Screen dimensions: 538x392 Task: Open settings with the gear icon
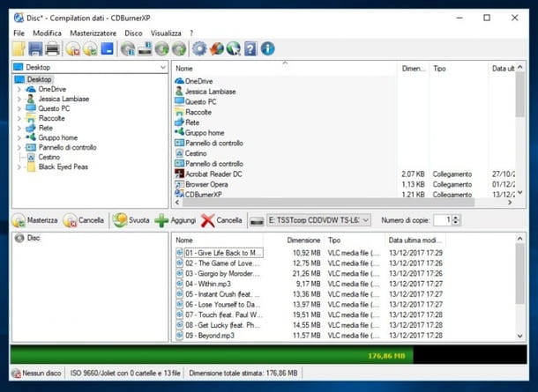coord(199,48)
